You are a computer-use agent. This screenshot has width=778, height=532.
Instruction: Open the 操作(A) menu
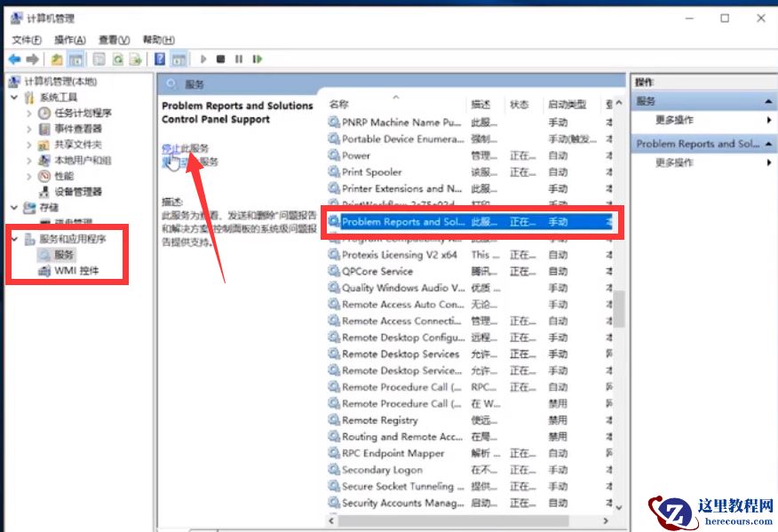click(69, 40)
